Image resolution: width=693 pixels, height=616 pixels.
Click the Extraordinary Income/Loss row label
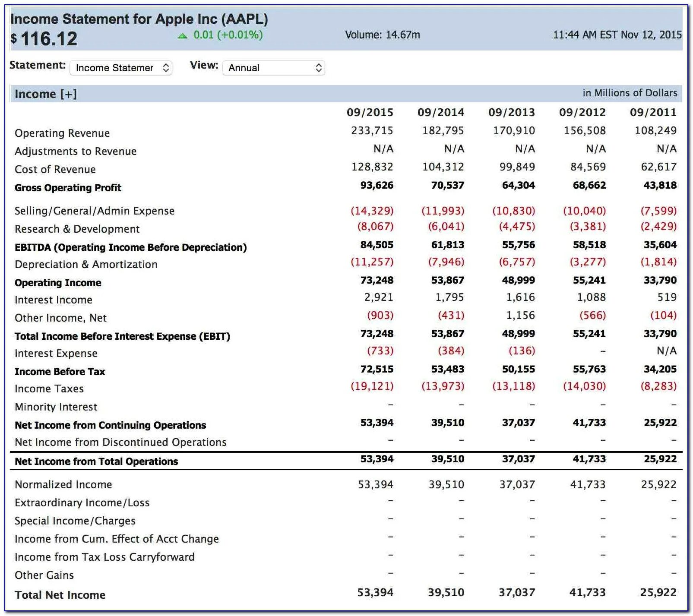click(82, 502)
